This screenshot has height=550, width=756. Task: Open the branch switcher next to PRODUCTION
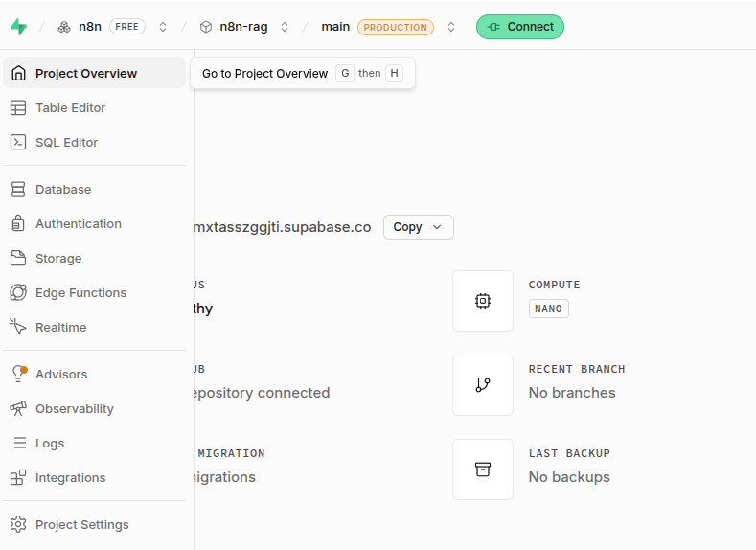click(451, 27)
